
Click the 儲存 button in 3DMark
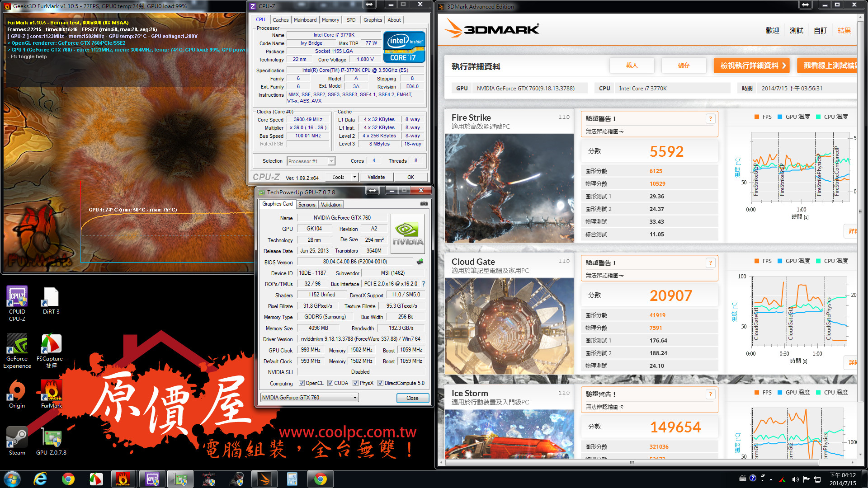click(684, 66)
